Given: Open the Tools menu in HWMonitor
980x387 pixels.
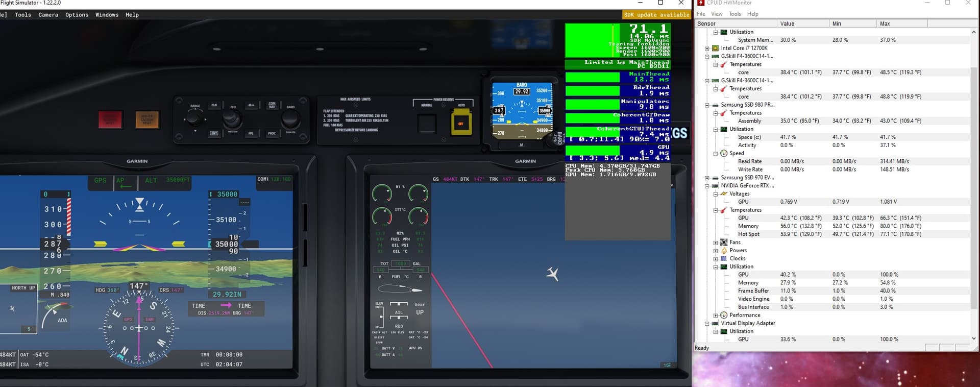Looking at the screenshot, I should click(734, 14).
